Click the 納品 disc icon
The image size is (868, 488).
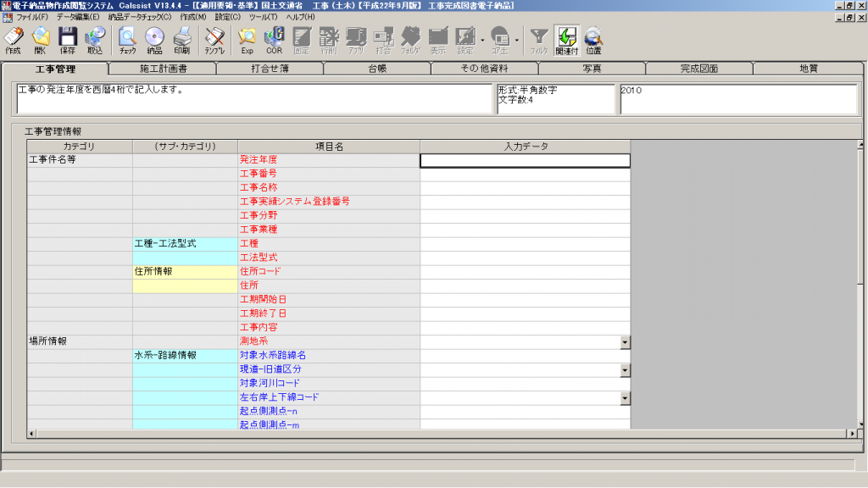click(154, 40)
